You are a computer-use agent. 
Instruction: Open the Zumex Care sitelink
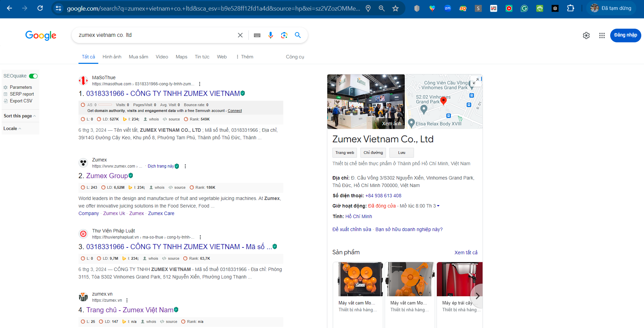161,213
